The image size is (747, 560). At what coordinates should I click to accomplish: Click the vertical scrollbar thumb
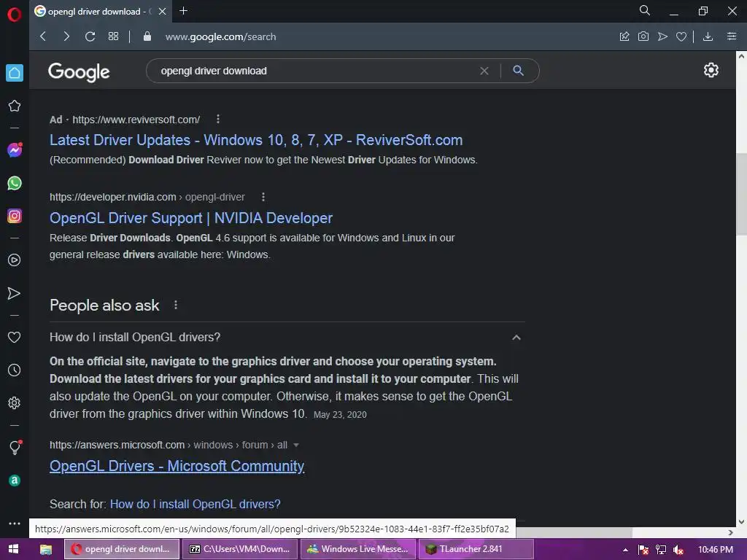[x=741, y=194]
